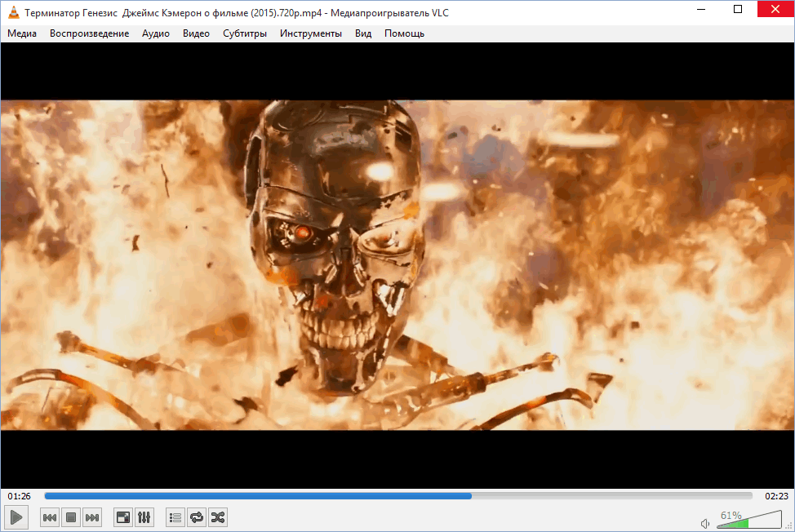Open the Воспроизведение menu
Image resolution: width=795 pixels, height=532 pixels.
click(89, 33)
